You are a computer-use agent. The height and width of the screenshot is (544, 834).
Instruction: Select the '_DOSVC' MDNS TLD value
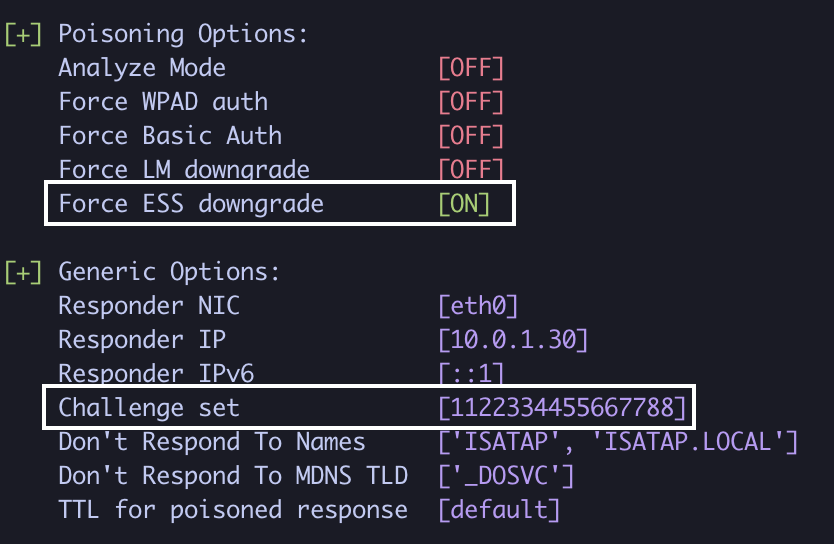click(506, 476)
